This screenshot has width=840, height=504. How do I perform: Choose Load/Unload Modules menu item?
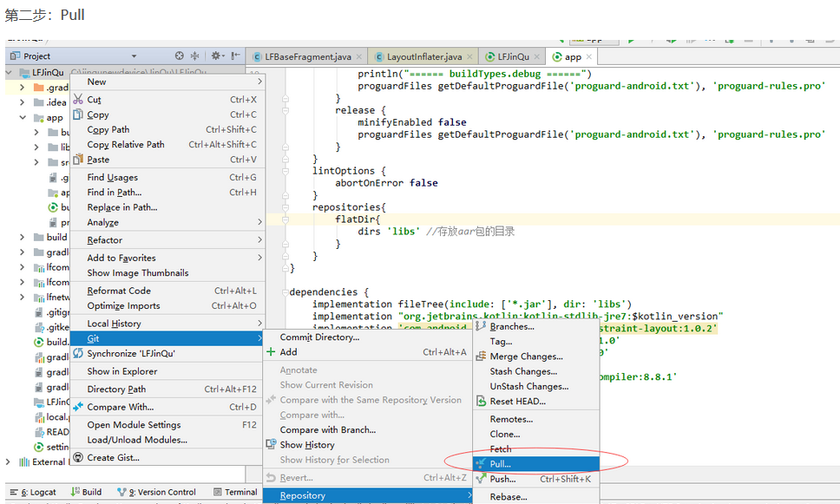[x=167, y=439]
